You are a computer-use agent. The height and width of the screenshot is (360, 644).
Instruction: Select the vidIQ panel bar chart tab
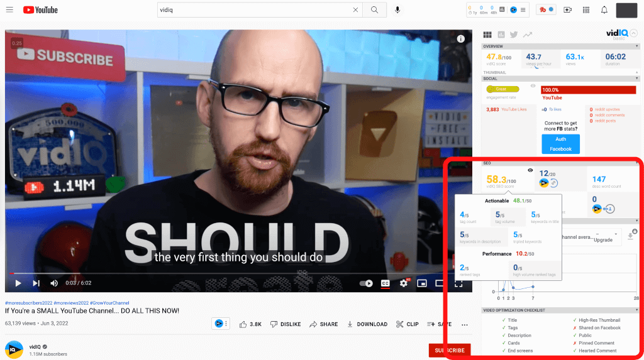pyautogui.click(x=501, y=35)
